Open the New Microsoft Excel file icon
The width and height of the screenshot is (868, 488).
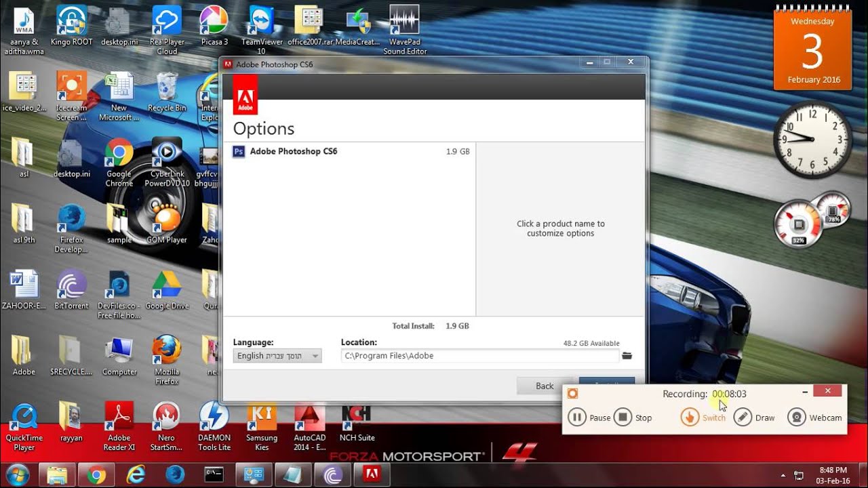[x=119, y=96]
